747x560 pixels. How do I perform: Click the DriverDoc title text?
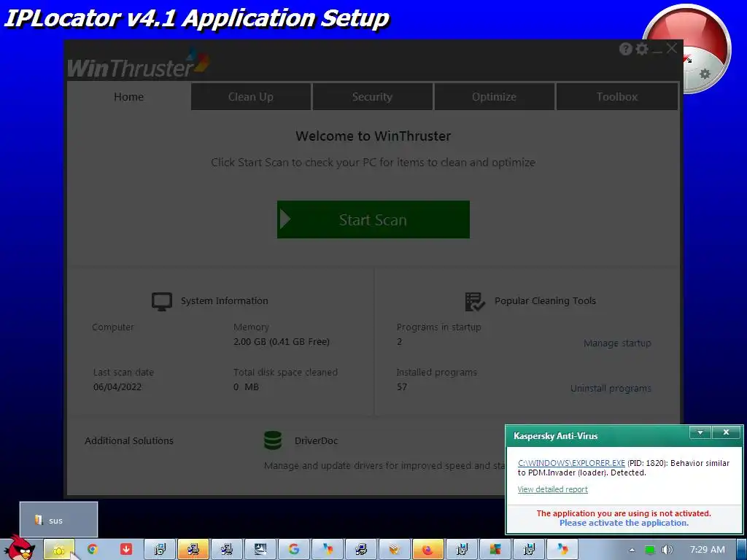pos(317,441)
